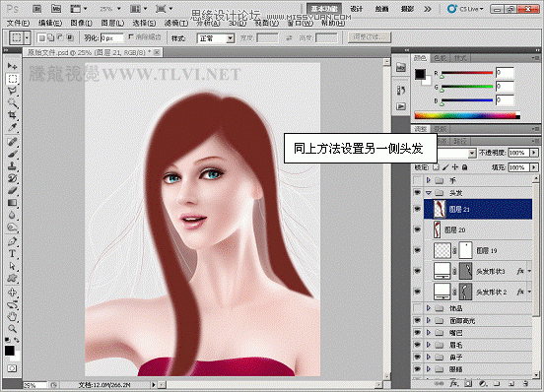Expand the 鼻子 layer group
The height and width of the screenshot is (392, 544).
[429, 357]
